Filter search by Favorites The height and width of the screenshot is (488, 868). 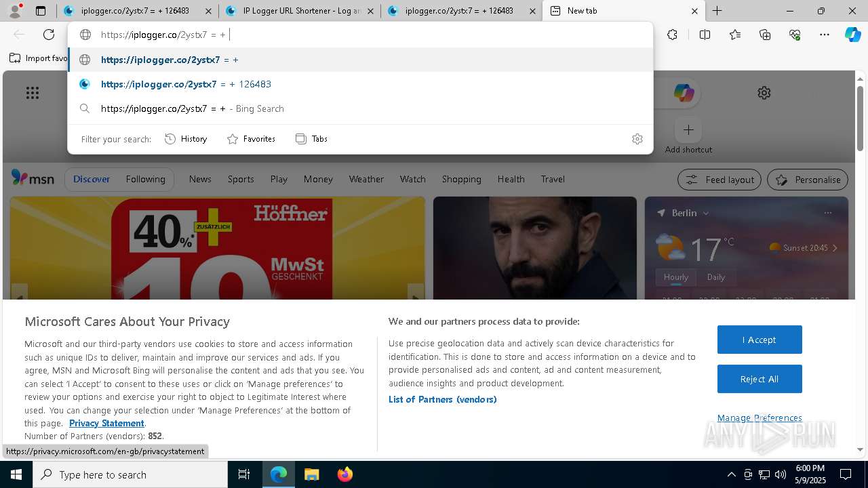click(251, 139)
